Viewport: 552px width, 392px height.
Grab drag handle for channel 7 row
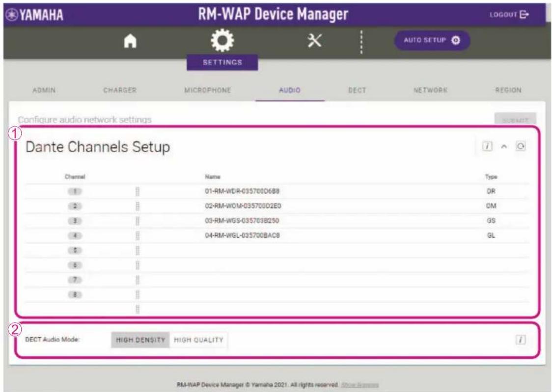click(x=138, y=280)
